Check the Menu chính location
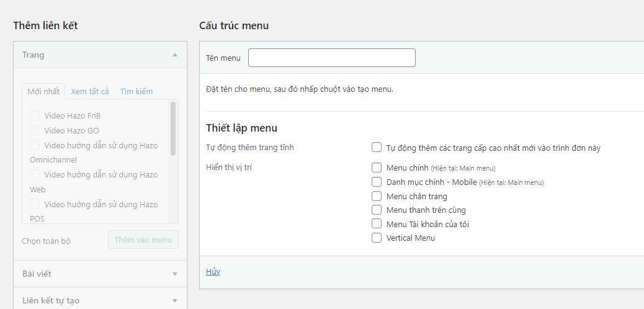644x309 pixels. tap(377, 168)
